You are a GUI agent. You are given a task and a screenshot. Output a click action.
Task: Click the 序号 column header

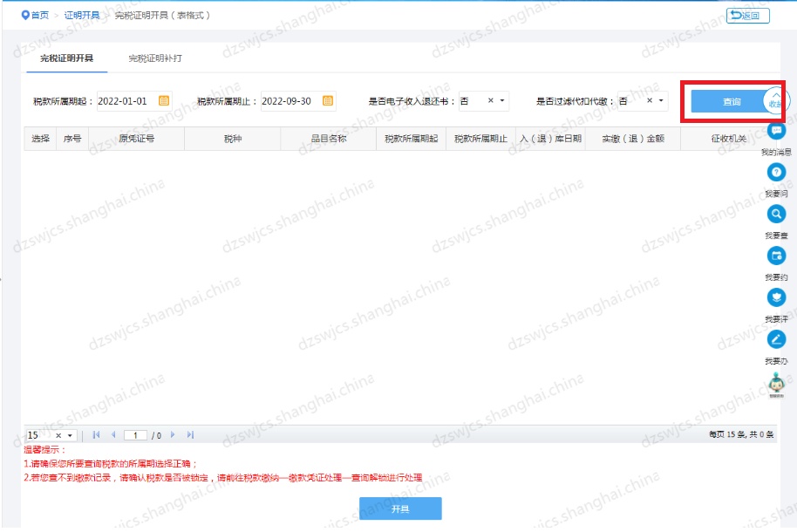72,139
